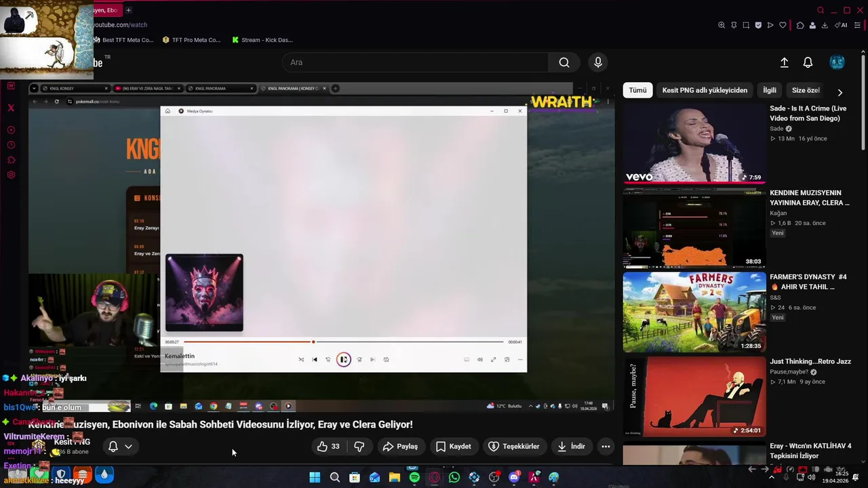This screenshot has width=868, height=488.
Task: Open the X/Twitter sidebar icon
Action: (11, 108)
